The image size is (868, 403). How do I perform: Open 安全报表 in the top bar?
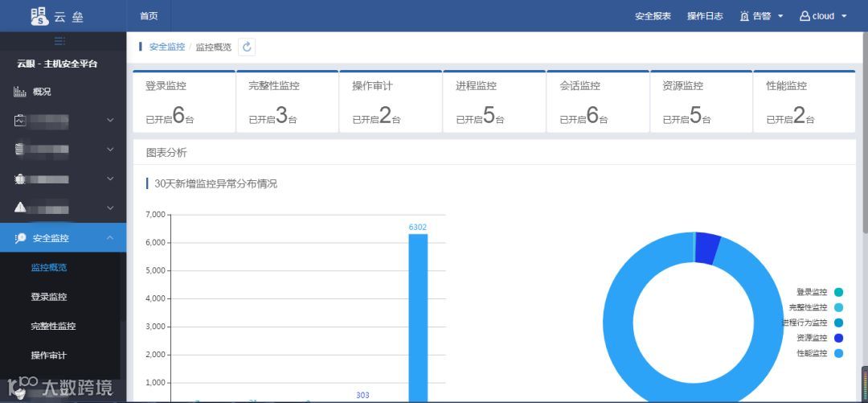pyautogui.click(x=653, y=16)
